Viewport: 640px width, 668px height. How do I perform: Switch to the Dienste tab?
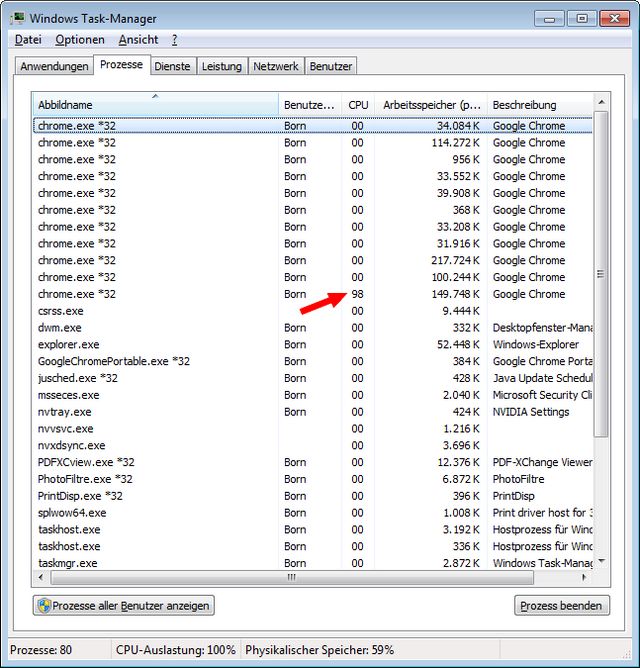click(173, 66)
